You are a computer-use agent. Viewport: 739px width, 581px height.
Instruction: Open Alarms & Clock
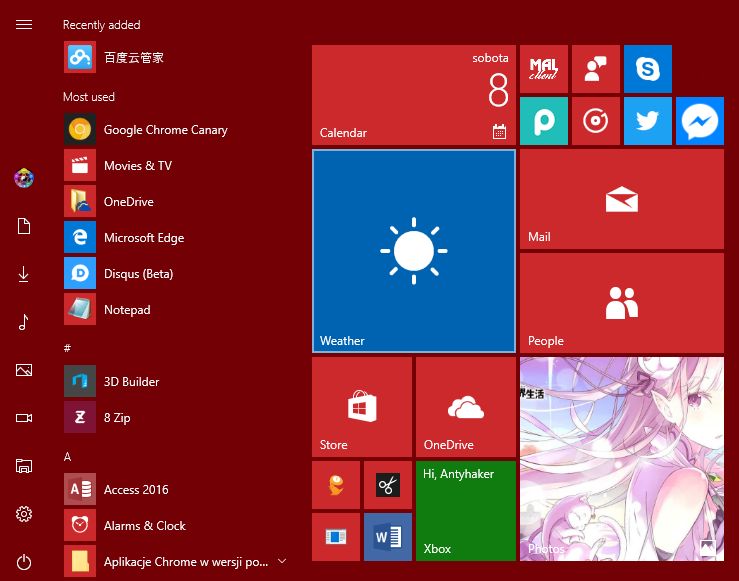(x=178, y=525)
